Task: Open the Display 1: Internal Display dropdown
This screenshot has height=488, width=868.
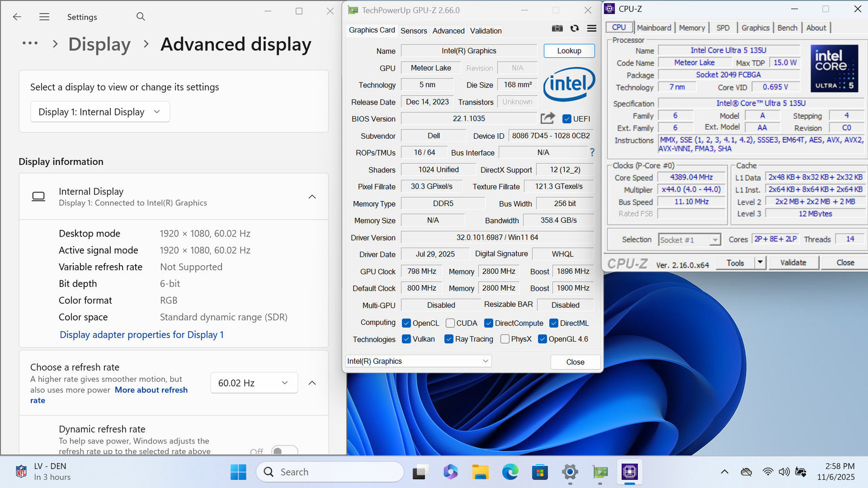Action: tap(100, 112)
